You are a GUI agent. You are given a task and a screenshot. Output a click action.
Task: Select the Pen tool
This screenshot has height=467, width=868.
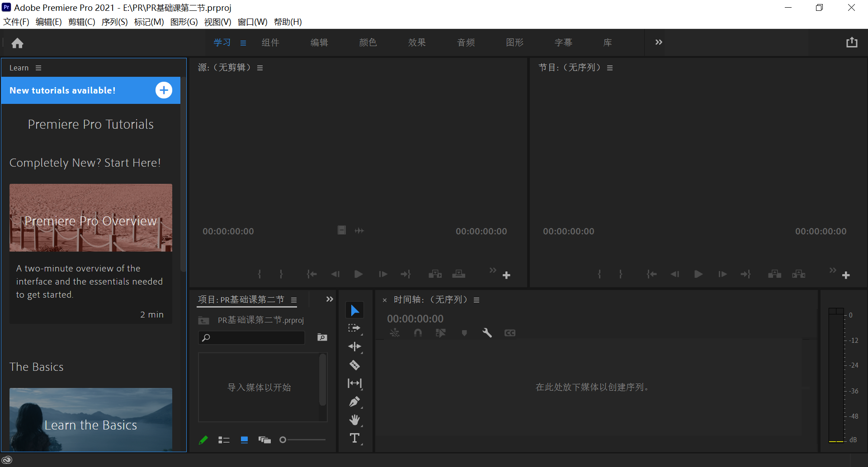[355, 402]
